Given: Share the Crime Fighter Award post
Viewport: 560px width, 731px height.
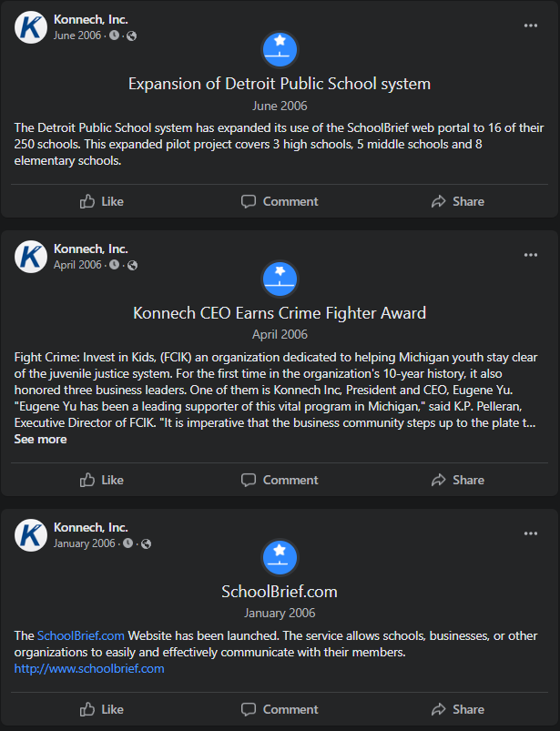Looking at the screenshot, I should (458, 480).
